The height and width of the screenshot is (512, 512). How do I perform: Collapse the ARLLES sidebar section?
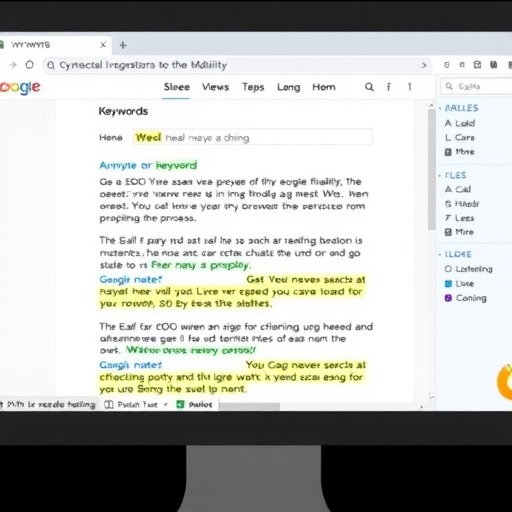(440, 108)
